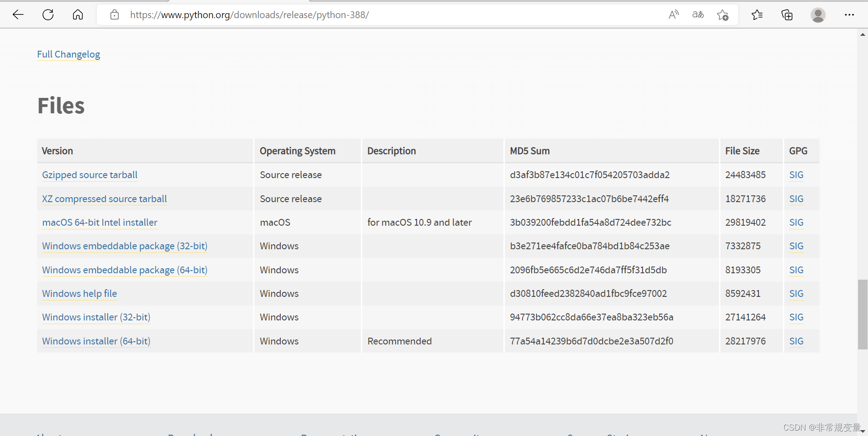Download XZ compressed source tarball
Image resolution: width=868 pixels, height=436 pixels.
pyautogui.click(x=105, y=199)
